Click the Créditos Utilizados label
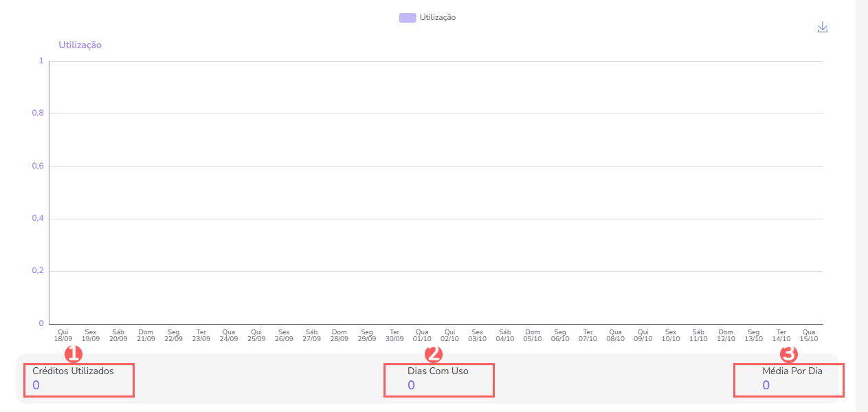This screenshot has width=868, height=412. (x=73, y=371)
